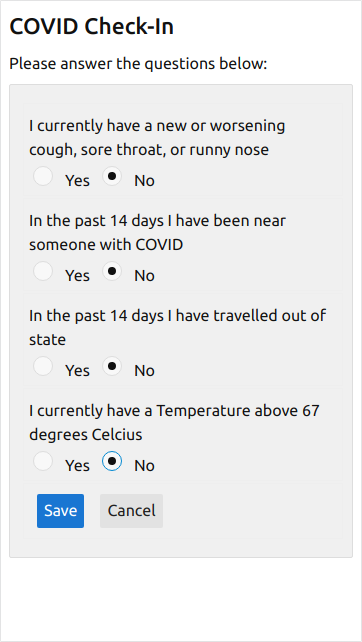Image resolution: width=362 pixels, height=642 pixels.
Task: Click the Yes label text under cough question
Action: point(77,181)
